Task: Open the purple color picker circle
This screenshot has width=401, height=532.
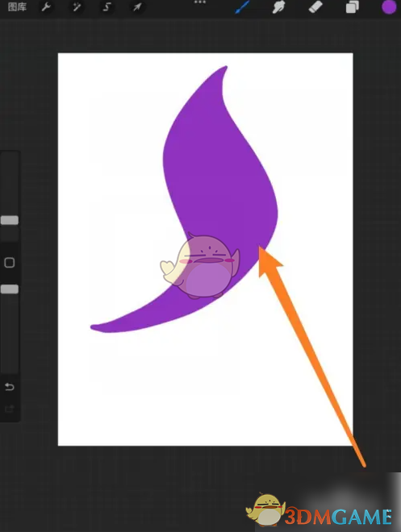Action: tap(389, 7)
